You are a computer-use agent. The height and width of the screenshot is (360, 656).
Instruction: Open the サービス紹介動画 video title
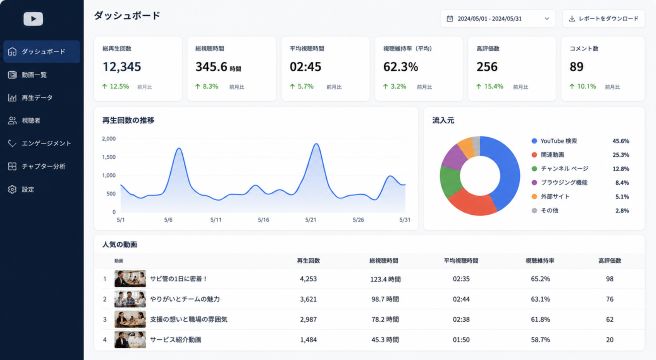pos(175,339)
